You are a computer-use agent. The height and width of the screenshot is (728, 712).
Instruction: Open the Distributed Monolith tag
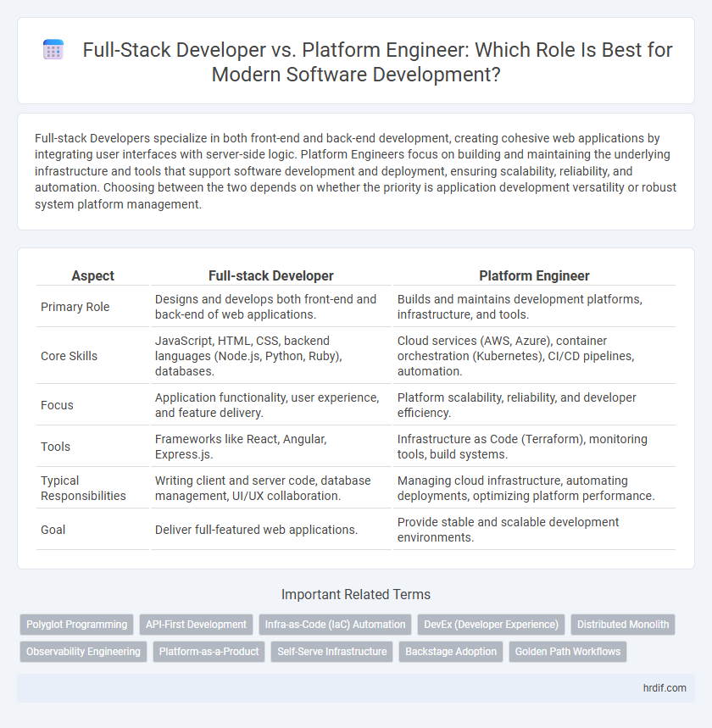point(623,625)
